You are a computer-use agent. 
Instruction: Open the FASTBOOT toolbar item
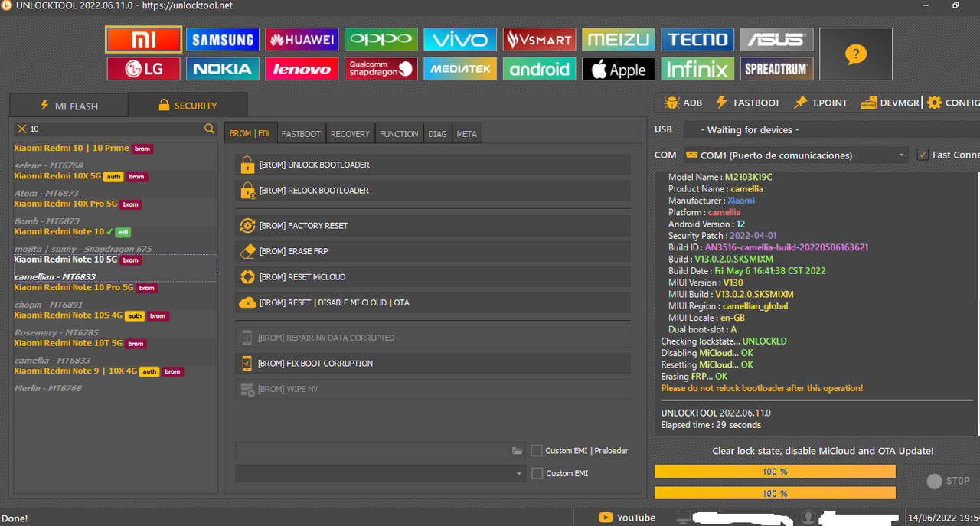747,103
